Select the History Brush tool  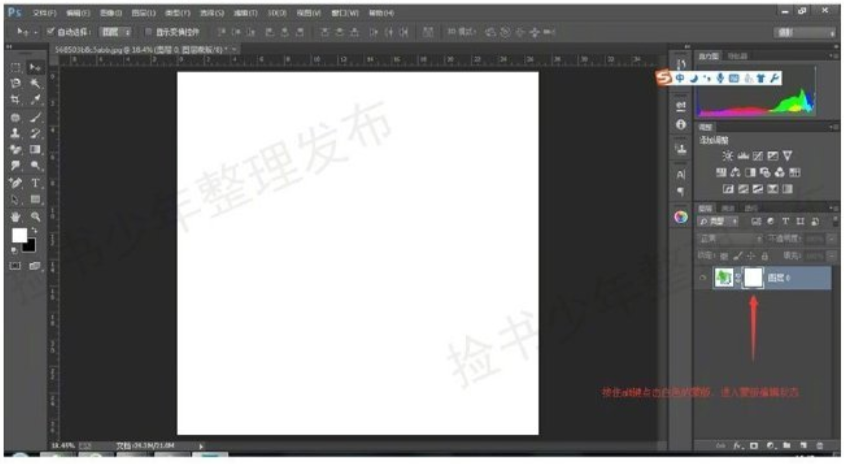click(x=35, y=133)
